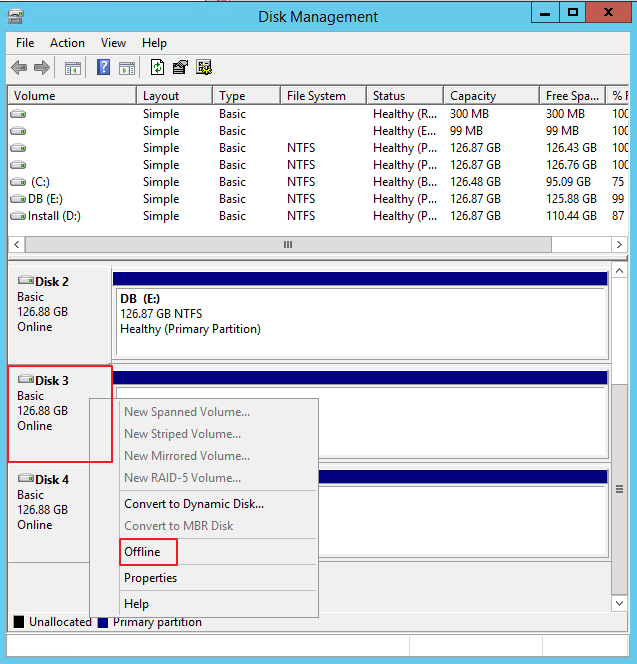
Task: Select the 126.48 GB capacity cell
Action: [475, 182]
